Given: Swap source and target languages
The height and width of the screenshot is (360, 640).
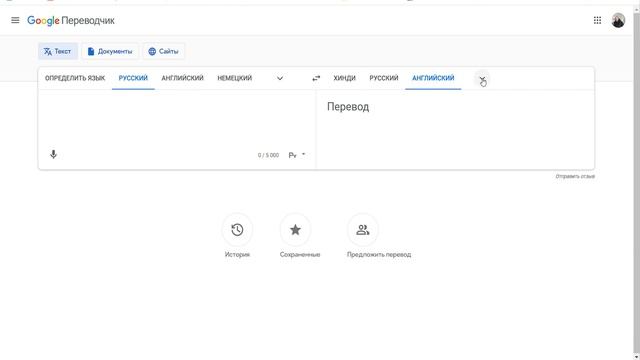Looking at the screenshot, I should 316,78.
